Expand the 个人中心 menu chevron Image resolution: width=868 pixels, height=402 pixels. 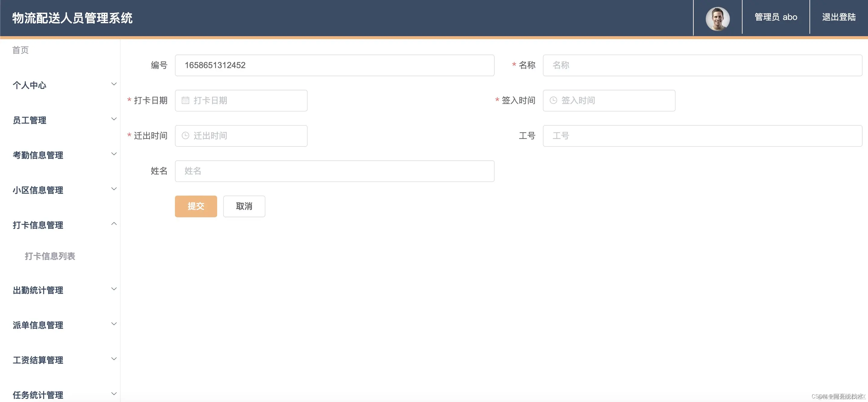[114, 84]
